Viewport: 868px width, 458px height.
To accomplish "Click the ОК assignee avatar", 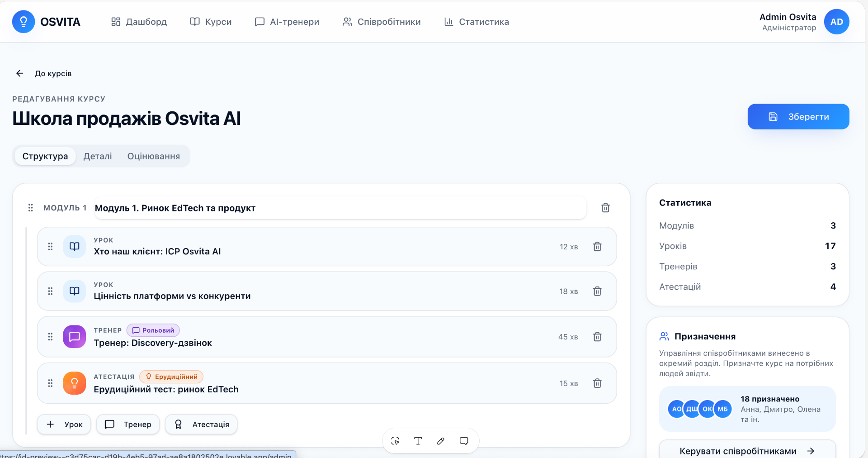I will coord(707,409).
